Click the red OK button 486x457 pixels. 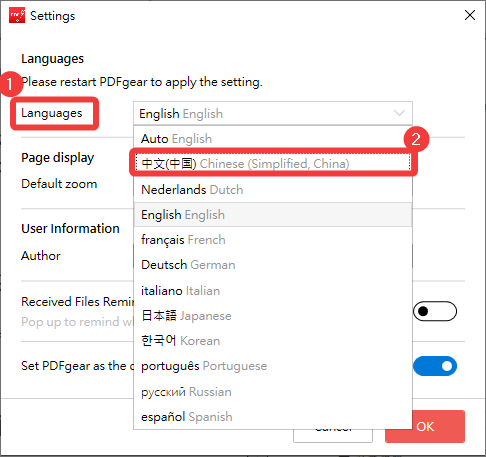click(438, 426)
